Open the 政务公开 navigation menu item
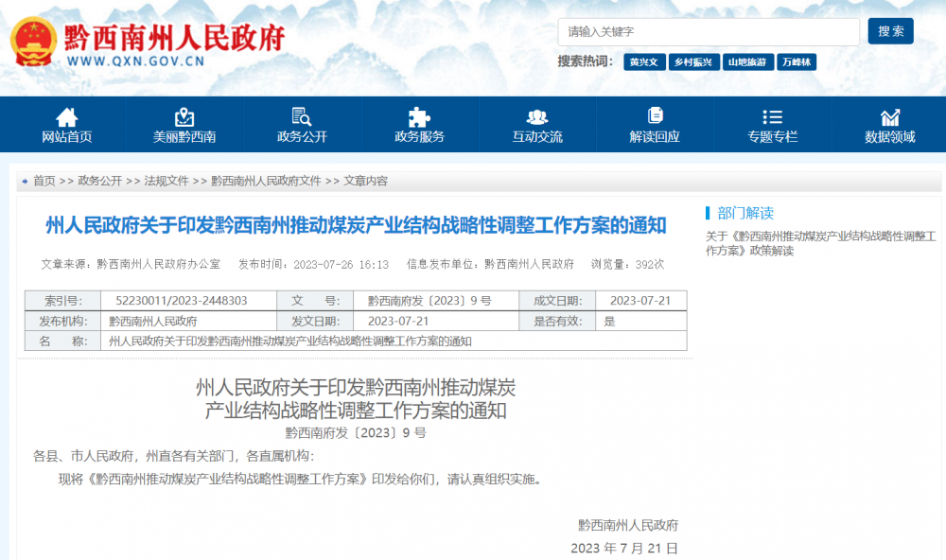946x560 pixels. [x=302, y=137]
